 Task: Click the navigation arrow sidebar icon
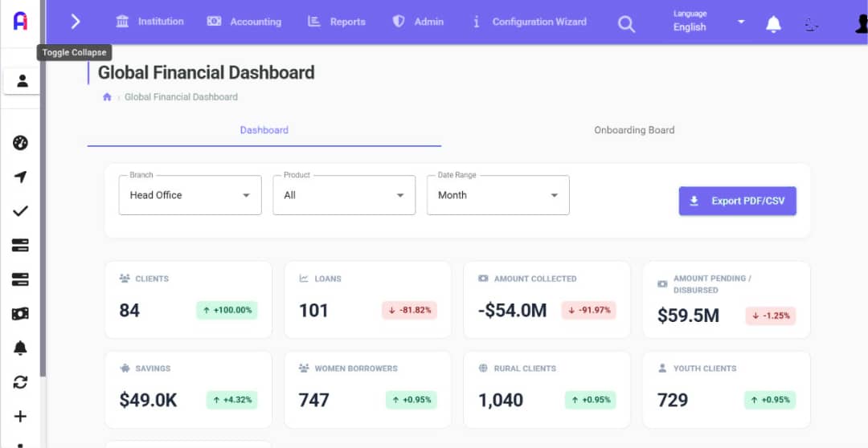click(x=20, y=177)
